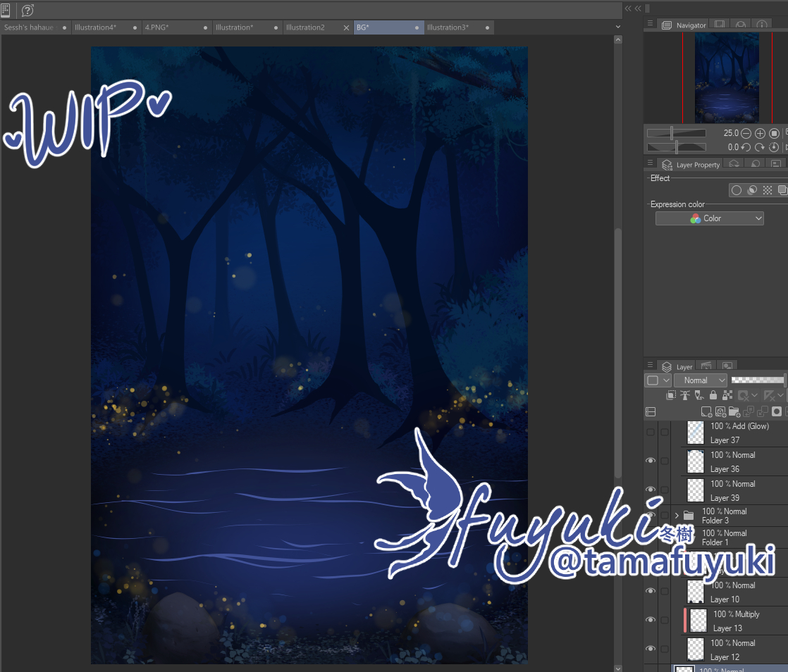Create a new raster layer

tap(706, 412)
